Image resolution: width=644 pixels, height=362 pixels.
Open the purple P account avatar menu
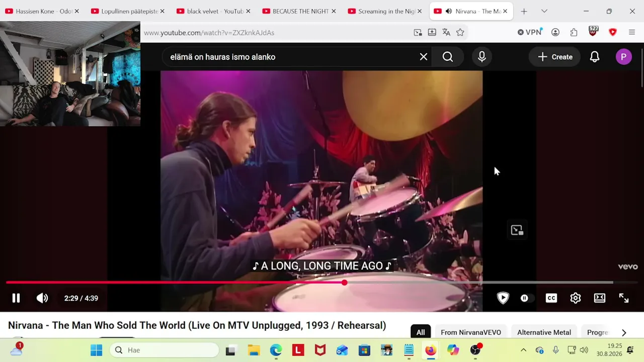(624, 57)
